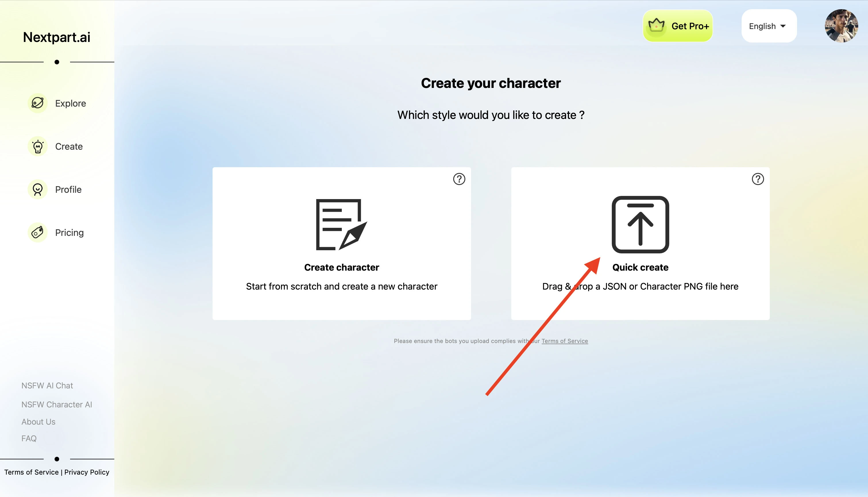Image resolution: width=868 pixels, height=497 pixels.
Task: Click the Explore sidebar icon
Action: tap(38, 103)
